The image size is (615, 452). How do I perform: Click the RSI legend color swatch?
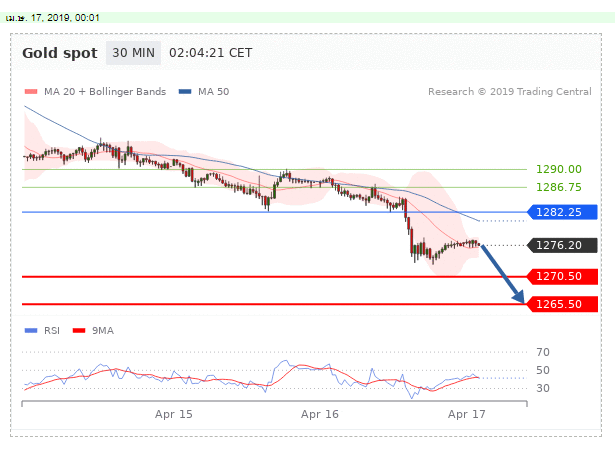click(31, 331)
